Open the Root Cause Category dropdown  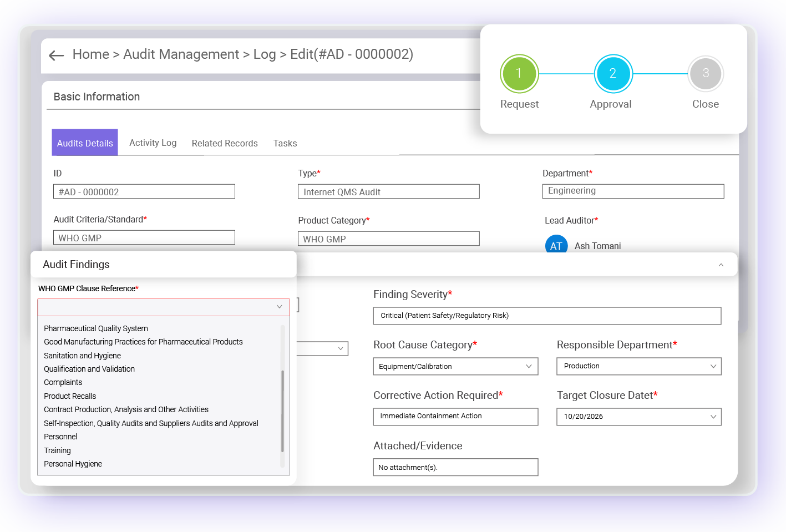455,366
